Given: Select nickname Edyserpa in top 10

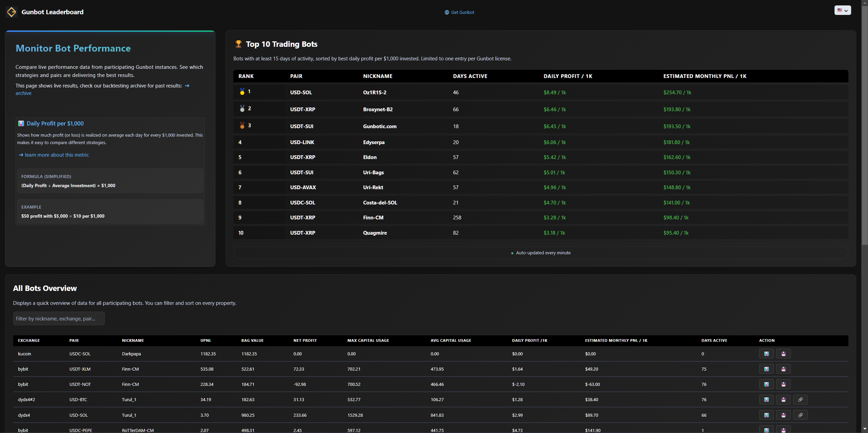Looking at the screenshot, I should tap(374, 142).
